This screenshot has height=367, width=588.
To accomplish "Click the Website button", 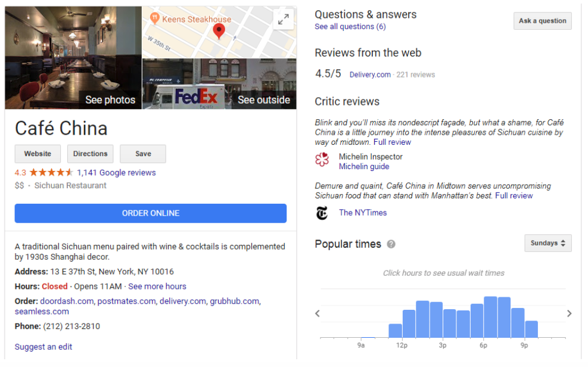I will (38, 154).
